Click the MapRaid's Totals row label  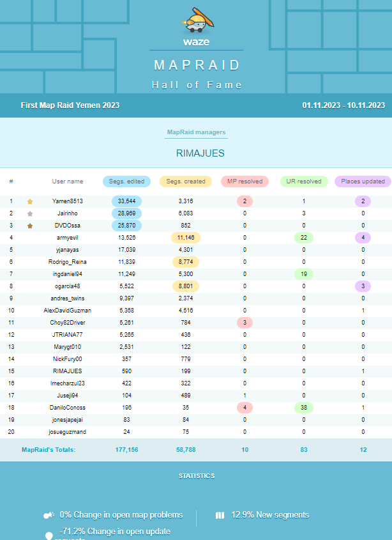pos(49,450)
